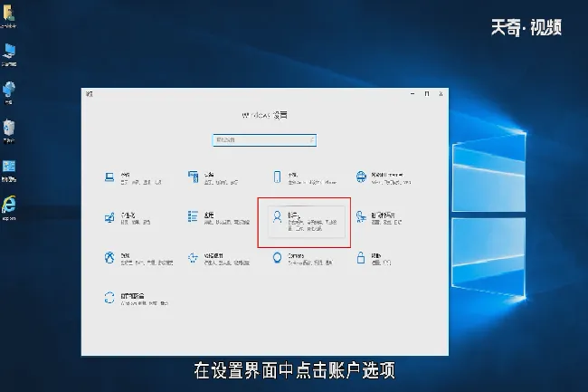Click the search magnifier in the settings box

[311, 140]
